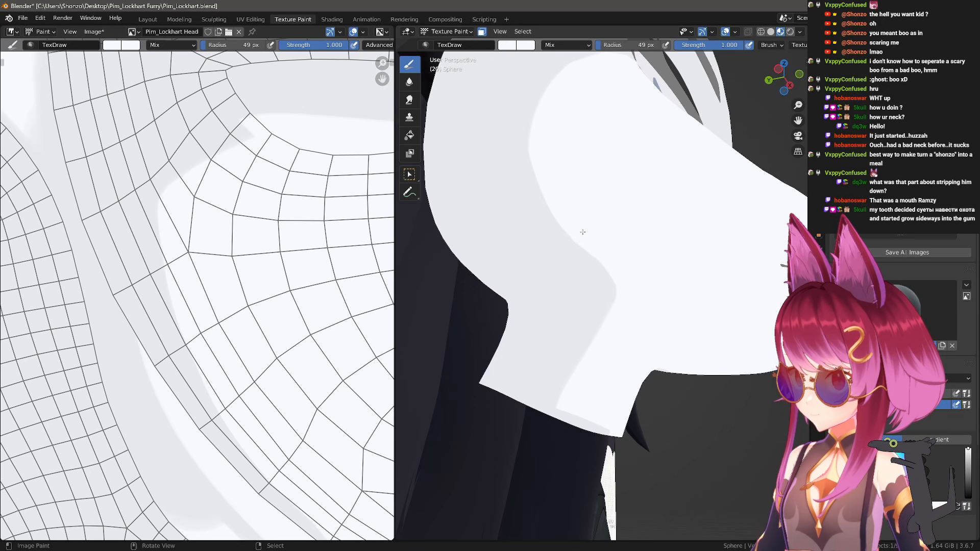980x551 pixels.
Task: Toggle gizmos in 3D viewport header
Action: [702, 32]
